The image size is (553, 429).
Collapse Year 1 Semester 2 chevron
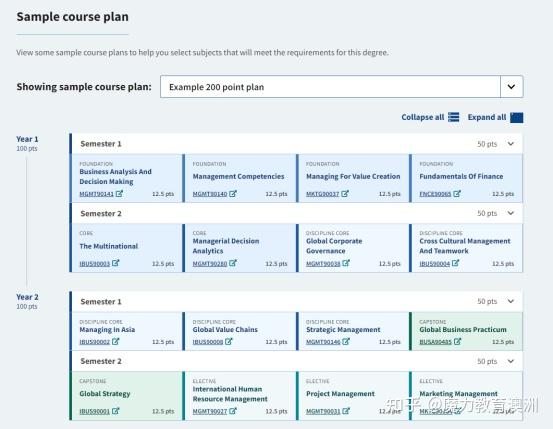(511, 213)
